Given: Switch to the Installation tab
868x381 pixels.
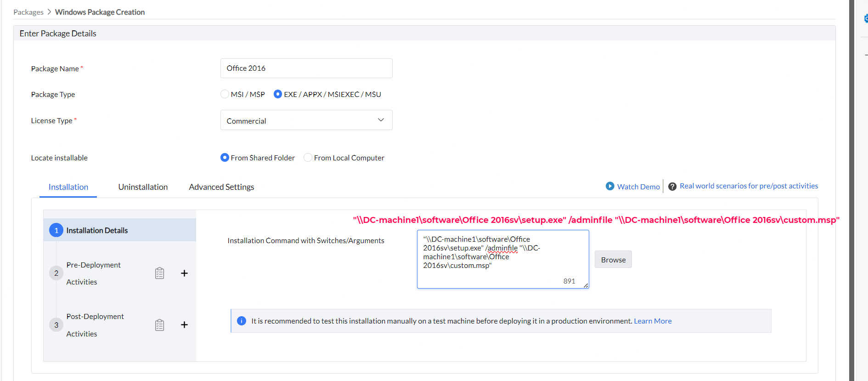Looking at the screenshot, I should pos(68,187).
